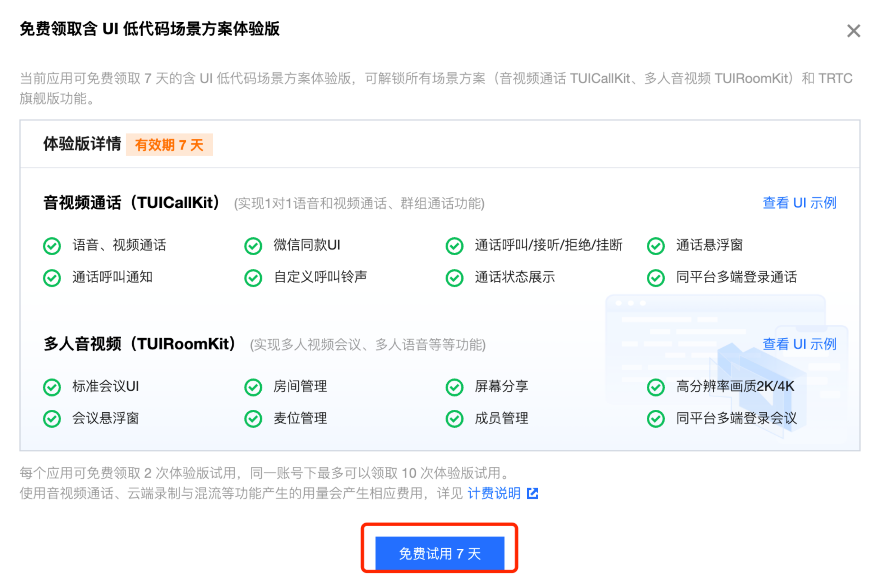Click the 音视频通话（TUICallKit）heading
This screenshot has height=588, width=880.
click(x=132, y=203)
